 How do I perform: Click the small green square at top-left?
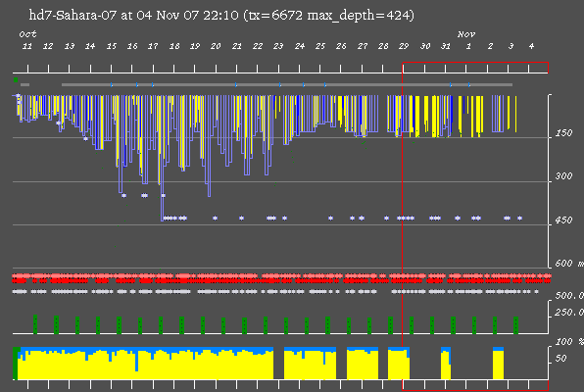[x=16, y=79]
